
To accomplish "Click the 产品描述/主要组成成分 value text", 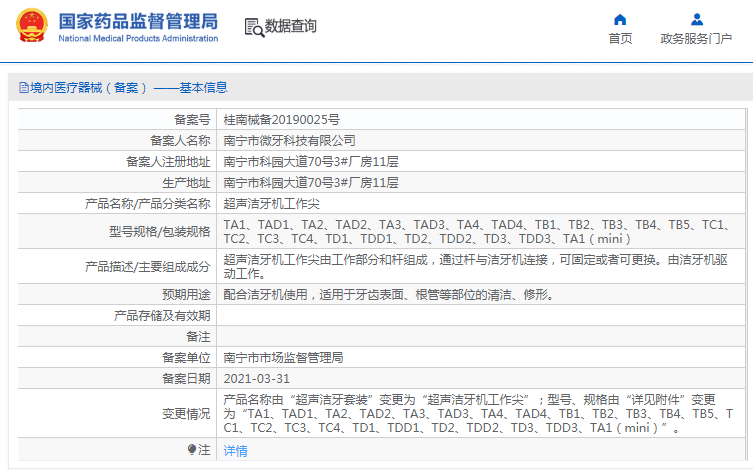I will [475, 266].
